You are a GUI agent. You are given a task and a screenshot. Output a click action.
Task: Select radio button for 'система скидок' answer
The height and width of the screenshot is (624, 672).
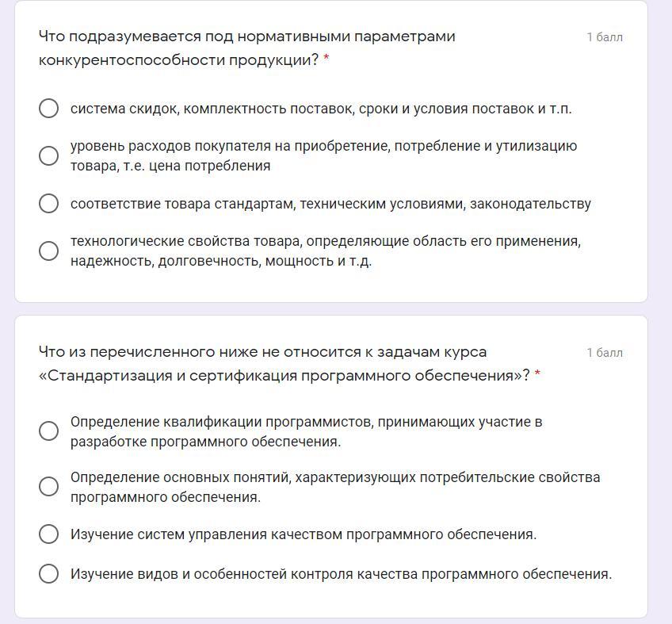pyautogui.click(x=48, y=109)
